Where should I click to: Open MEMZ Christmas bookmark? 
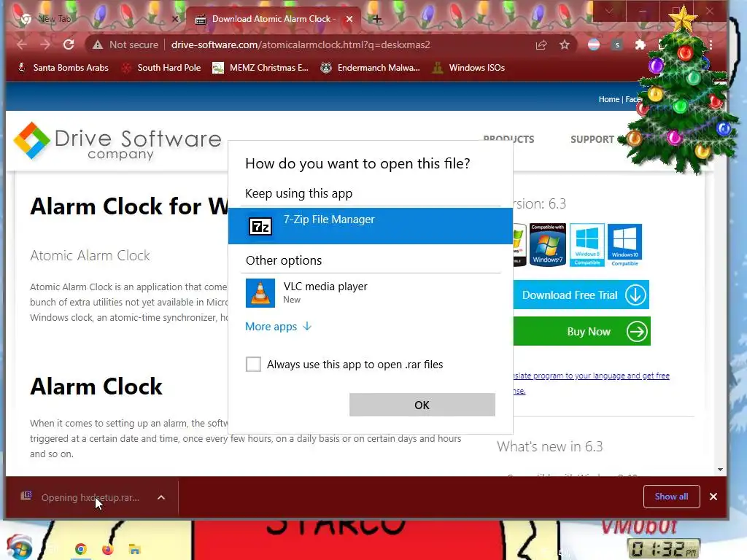coord(260,68)
